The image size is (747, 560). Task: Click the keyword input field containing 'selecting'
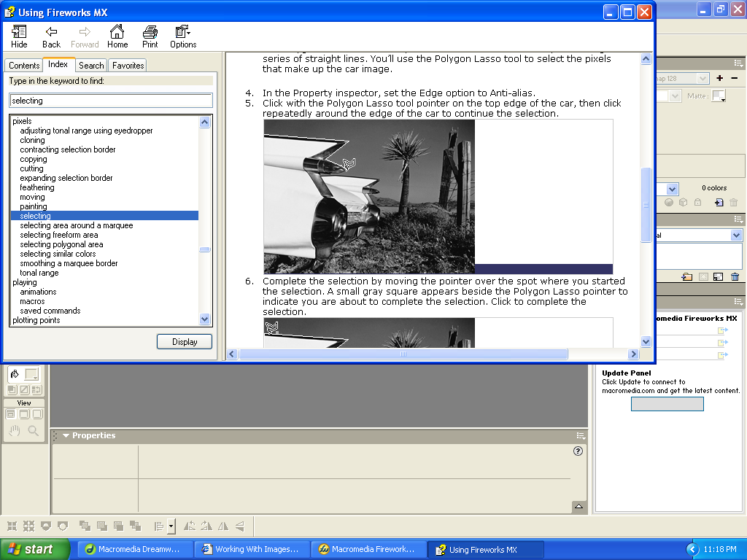click(111, 101)
